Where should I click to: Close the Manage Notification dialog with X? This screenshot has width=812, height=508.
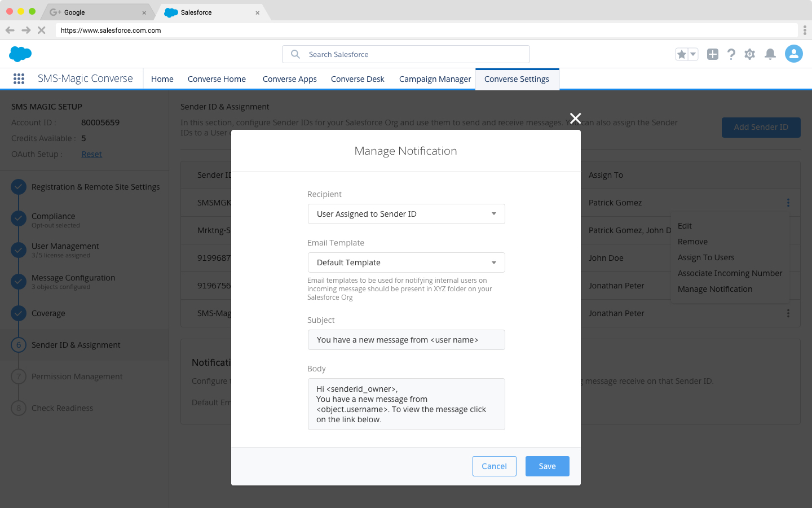point(575,119)
